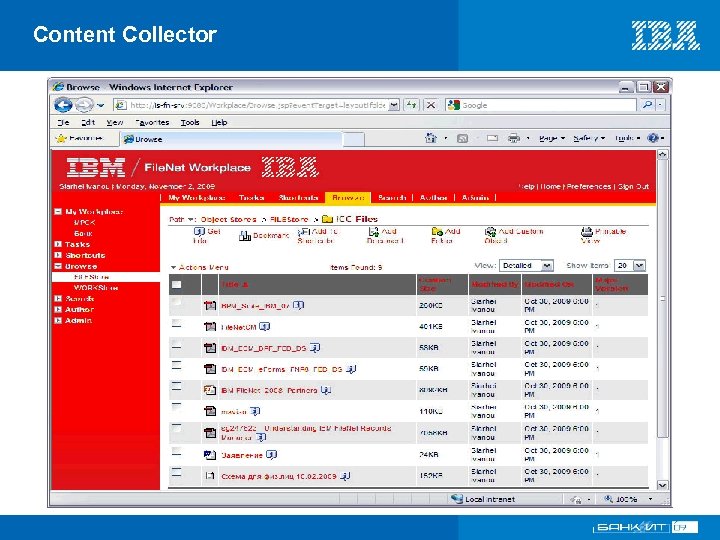Screen dimensions: 720x540
Task: Expand the Tasks node in the sidebar
Action: point(58,244)
